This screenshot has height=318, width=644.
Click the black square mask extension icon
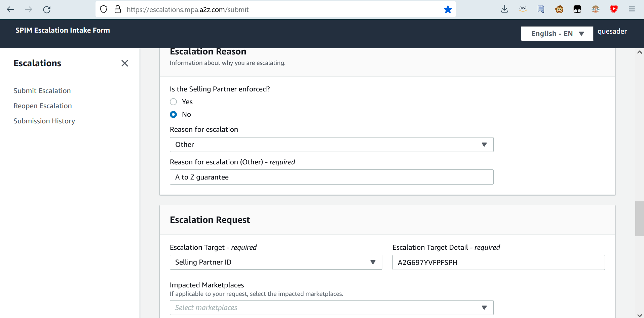tap(577, 9)
